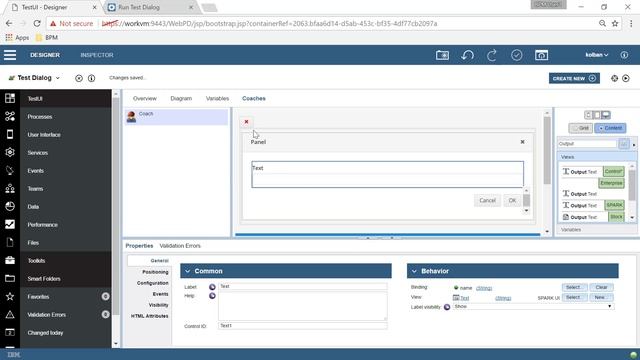
Task: Expand the arrow right of the palette search
Action: tap(634, 144)
